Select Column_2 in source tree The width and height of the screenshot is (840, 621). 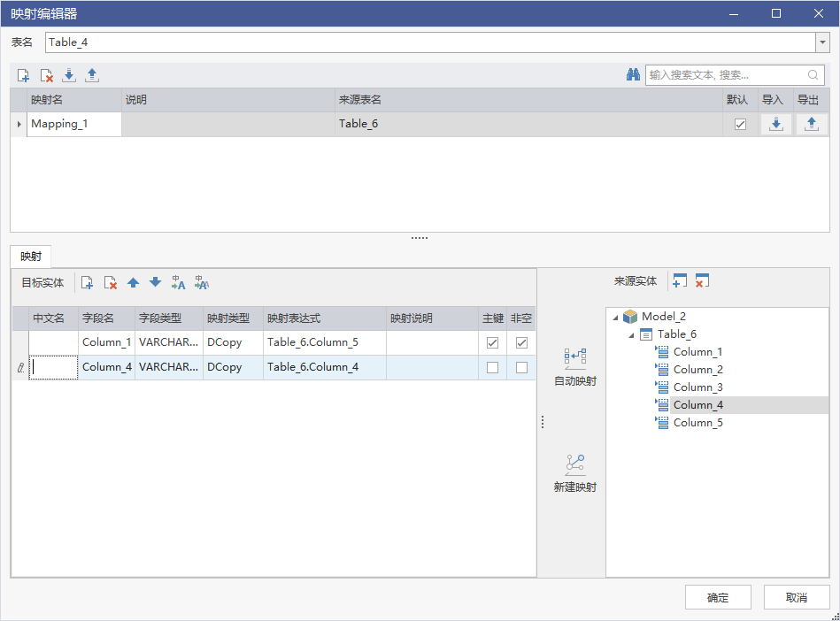697,370
